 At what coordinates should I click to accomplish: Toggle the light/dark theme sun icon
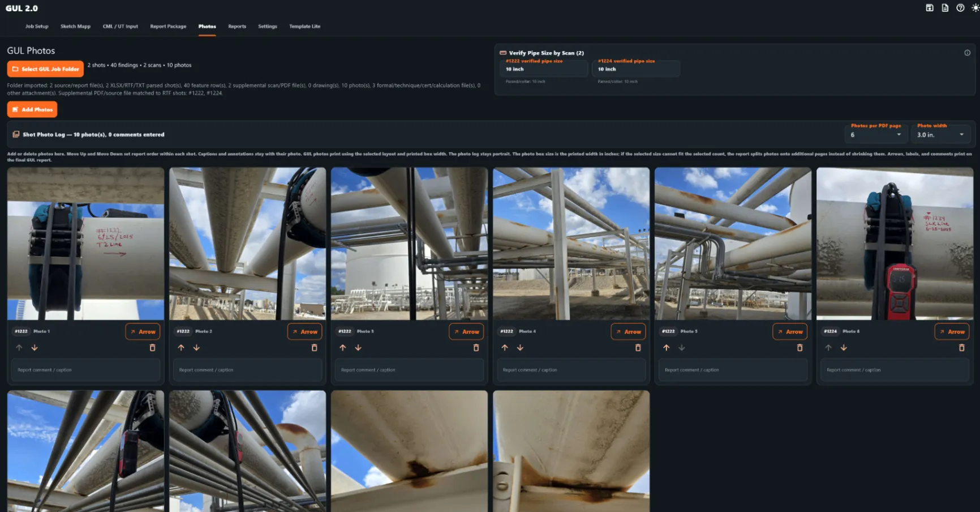click(x=975, y=8)
